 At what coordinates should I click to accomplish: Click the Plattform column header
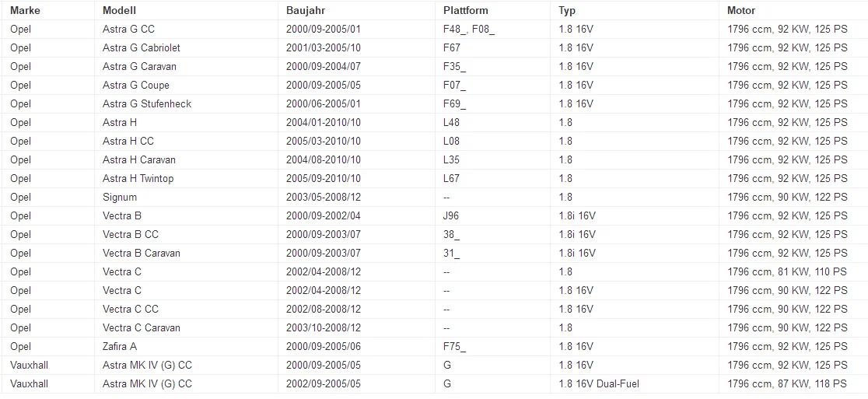pyautogui.click(x=466, y=10)
